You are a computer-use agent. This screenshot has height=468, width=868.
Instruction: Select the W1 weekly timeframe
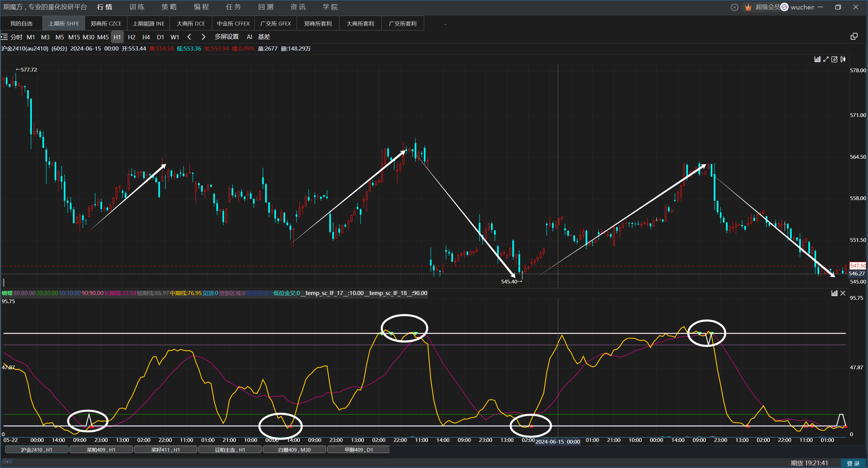[x=175, y=37]
